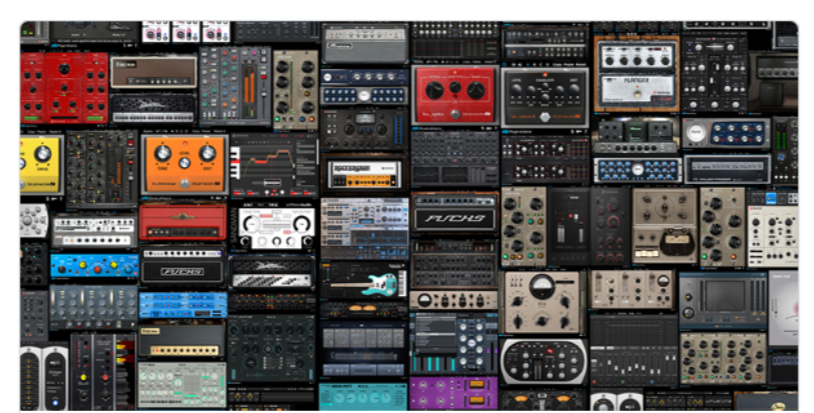Screen dimensions: 814x413
Task: Toggle the FLANGER pedal footswitch
Action: (x=636, y=96)
